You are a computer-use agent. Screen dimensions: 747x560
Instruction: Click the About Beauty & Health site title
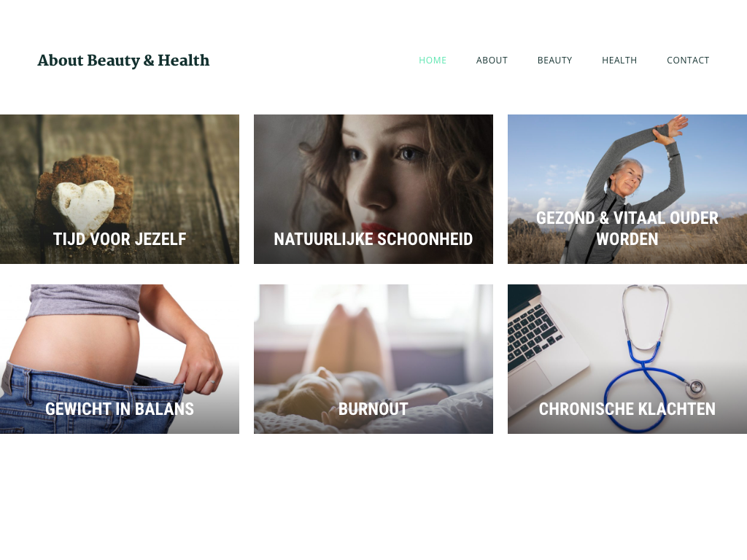(123, 61)
